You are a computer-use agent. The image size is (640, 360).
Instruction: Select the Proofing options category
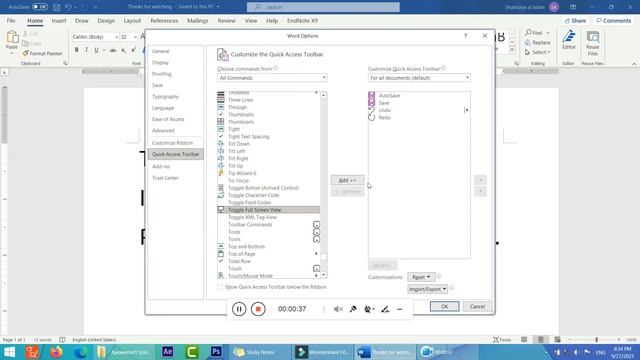162,74
